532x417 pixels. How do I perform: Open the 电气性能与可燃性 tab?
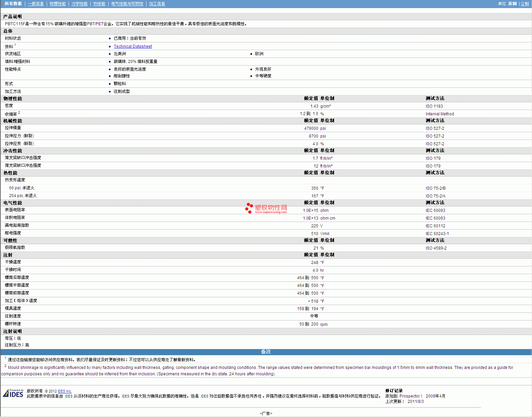[127, 4]
